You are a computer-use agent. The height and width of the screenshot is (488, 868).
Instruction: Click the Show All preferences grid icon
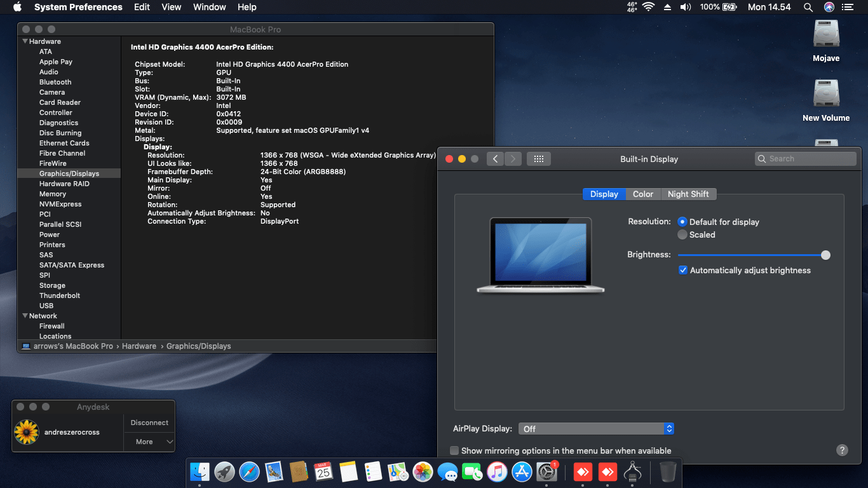(x=538, y=158)
